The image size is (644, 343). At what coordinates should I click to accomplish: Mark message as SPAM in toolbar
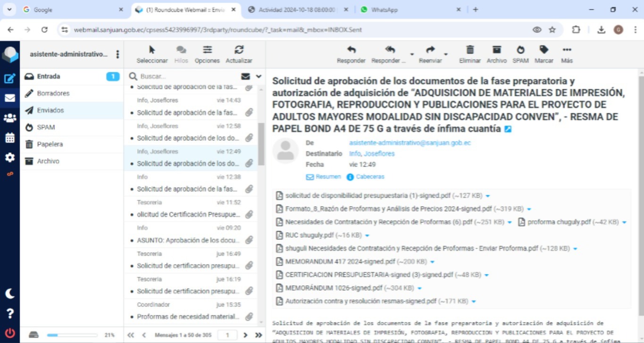click(x=520, y=50)
